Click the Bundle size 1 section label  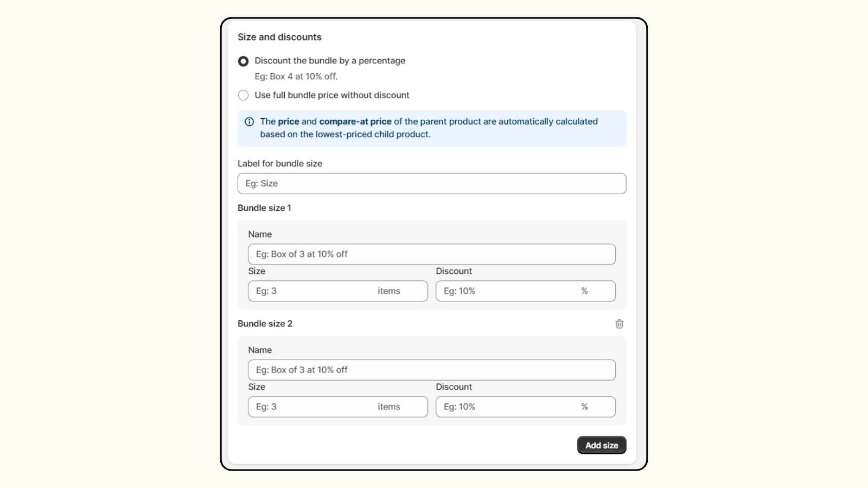pyautogui.click(x=264, y=208)
